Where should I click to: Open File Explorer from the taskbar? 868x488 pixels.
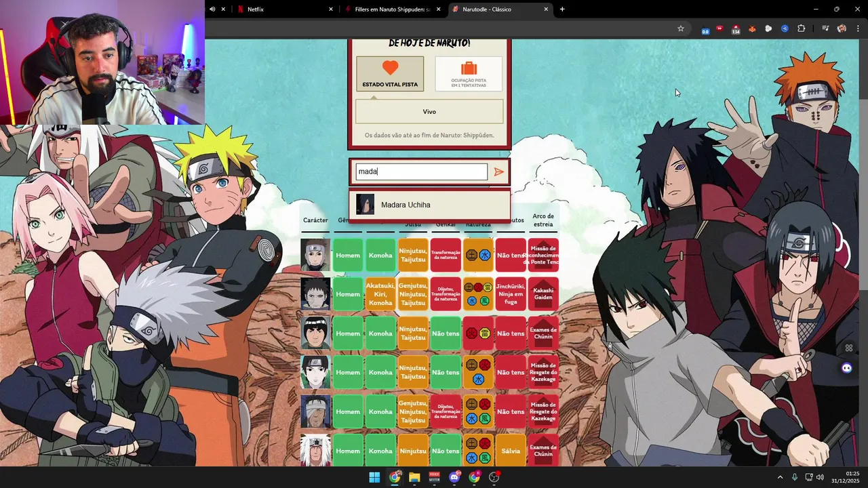414,477
